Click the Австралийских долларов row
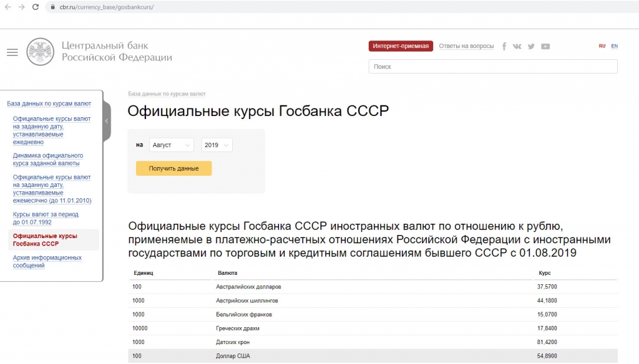 [x=373, y=287]
